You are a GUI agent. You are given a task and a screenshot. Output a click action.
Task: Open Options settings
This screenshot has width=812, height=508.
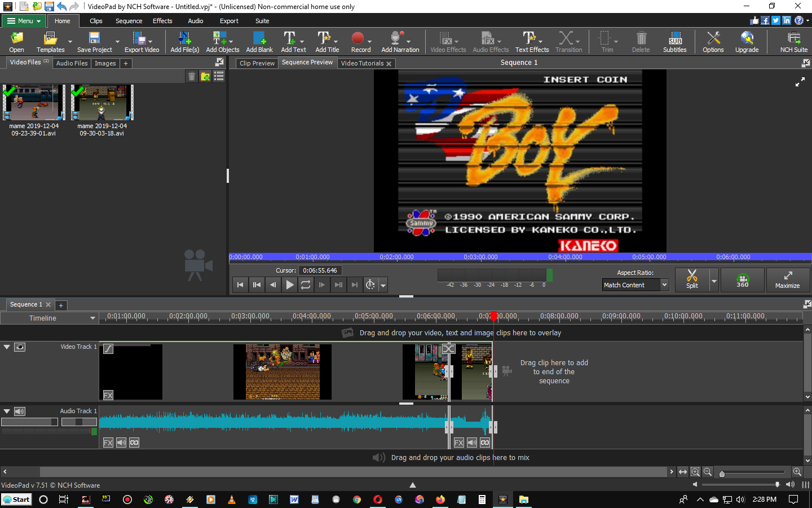(x=713, y=42)
